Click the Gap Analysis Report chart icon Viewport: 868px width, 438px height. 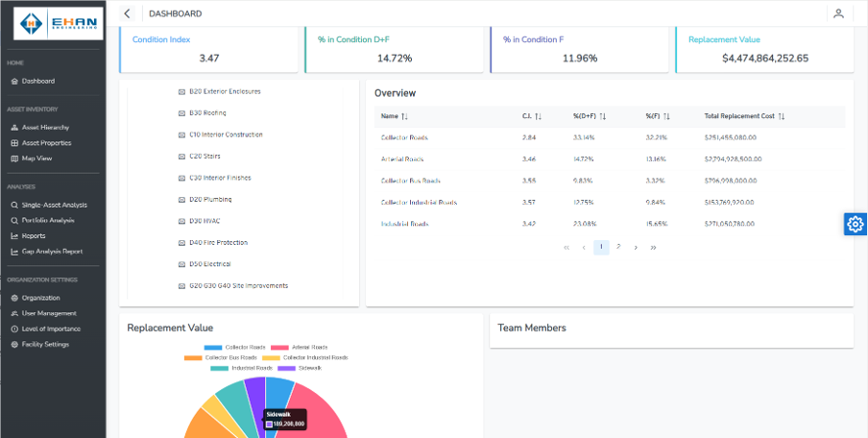click(15, 252)
